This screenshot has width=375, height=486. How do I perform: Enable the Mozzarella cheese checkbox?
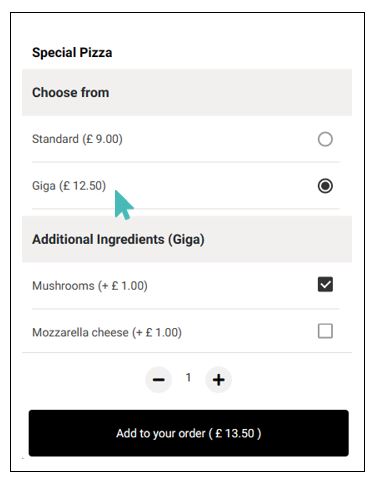[325, 331]
